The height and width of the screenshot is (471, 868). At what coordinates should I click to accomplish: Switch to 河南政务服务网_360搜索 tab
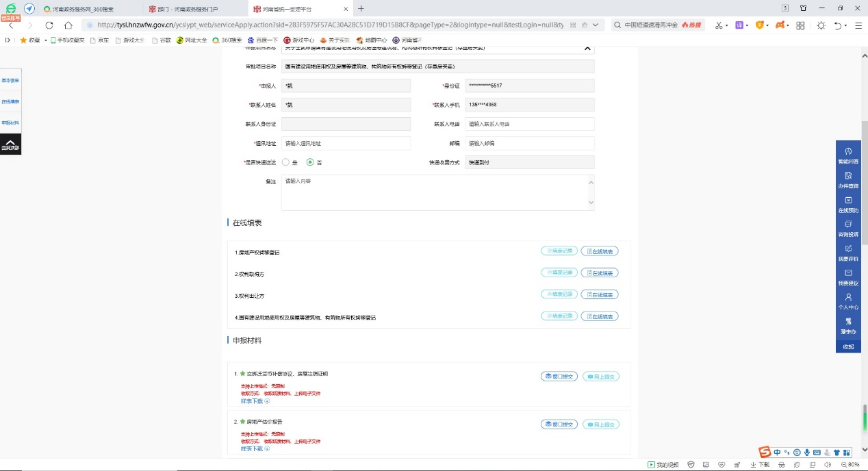(x=83, y=8)
